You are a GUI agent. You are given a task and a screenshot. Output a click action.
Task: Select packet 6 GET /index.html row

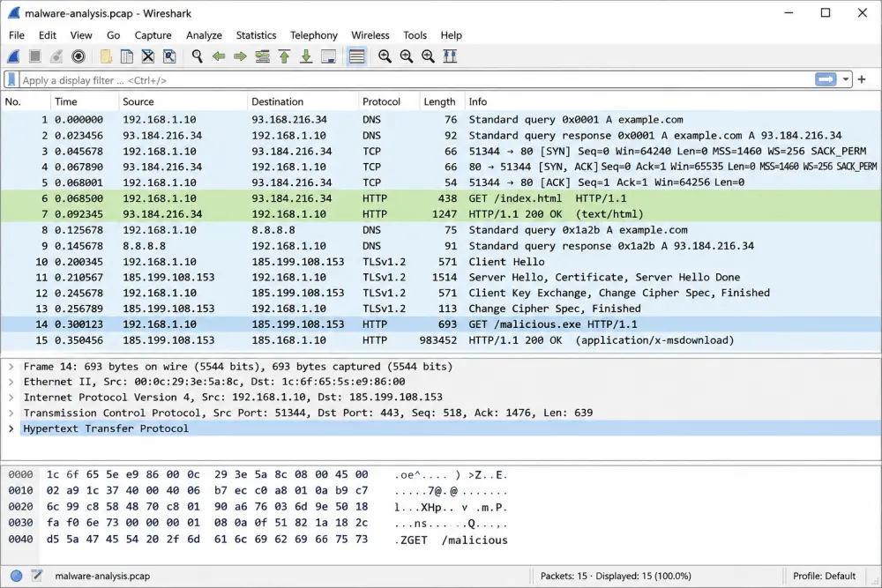tap(441, 198)
